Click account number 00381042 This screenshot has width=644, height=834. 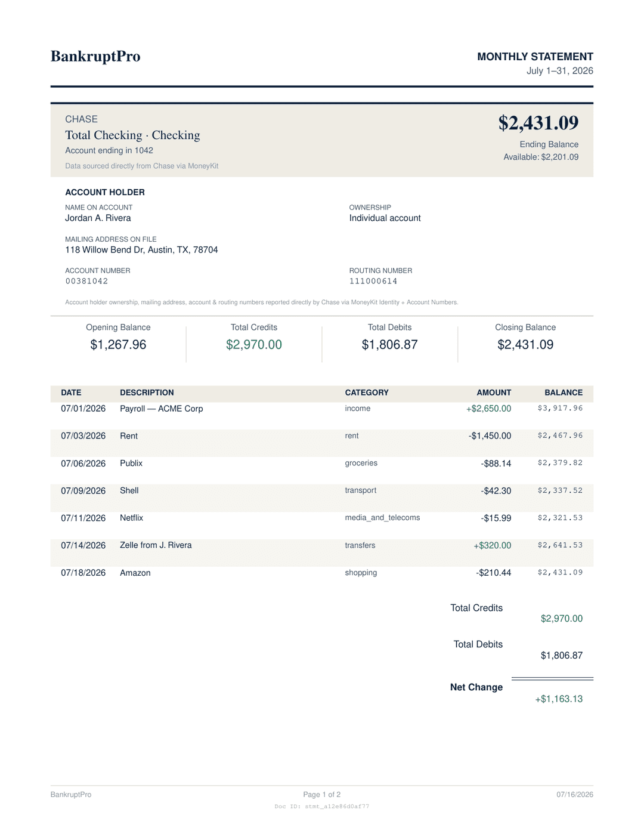coord(86,282)
